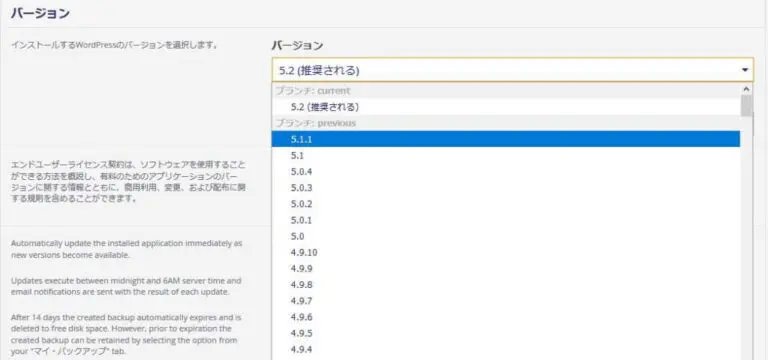768x360 pixels.
Task: Click the ブランチ: current group header
Action: pyautogui.click(x=506, y=91)
